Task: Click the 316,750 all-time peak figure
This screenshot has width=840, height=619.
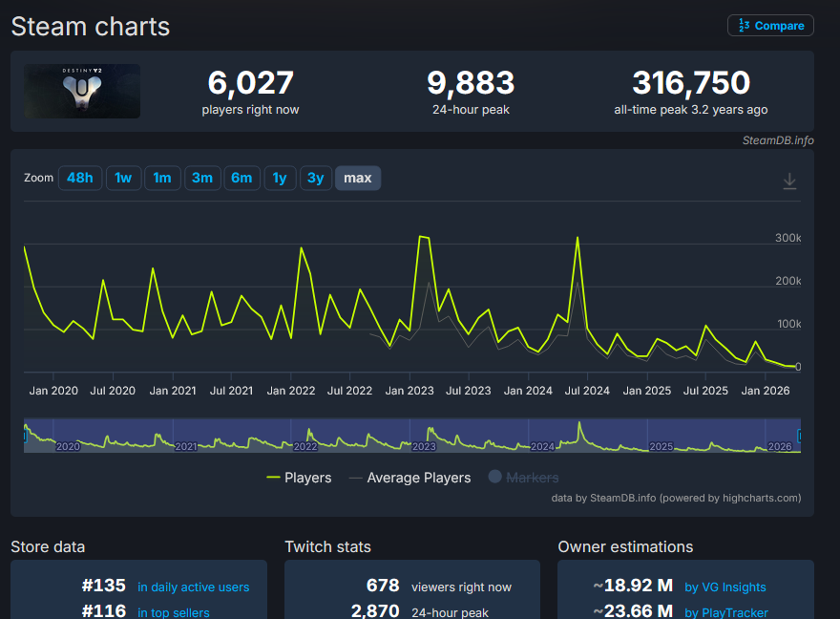Action: coord(691,83)
